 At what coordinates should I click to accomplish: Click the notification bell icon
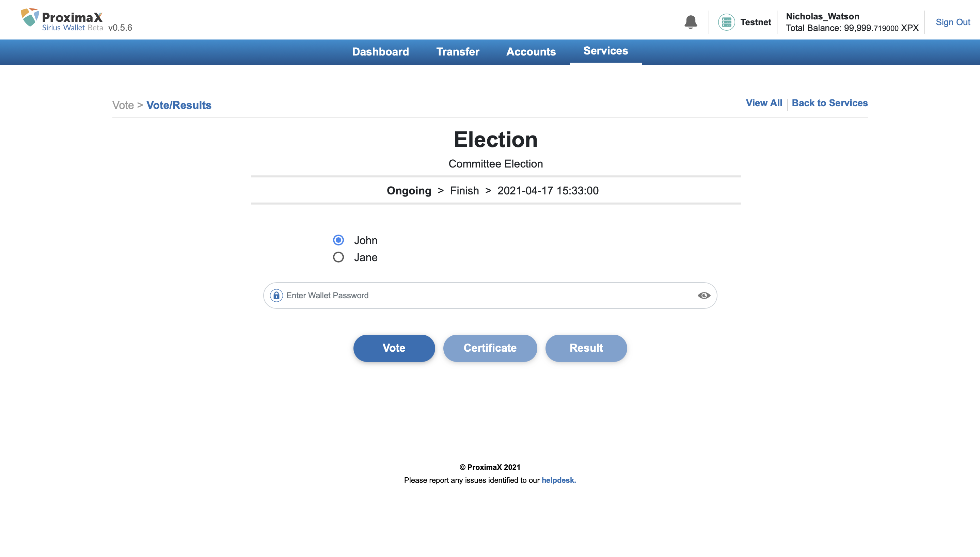coord(691,22)
